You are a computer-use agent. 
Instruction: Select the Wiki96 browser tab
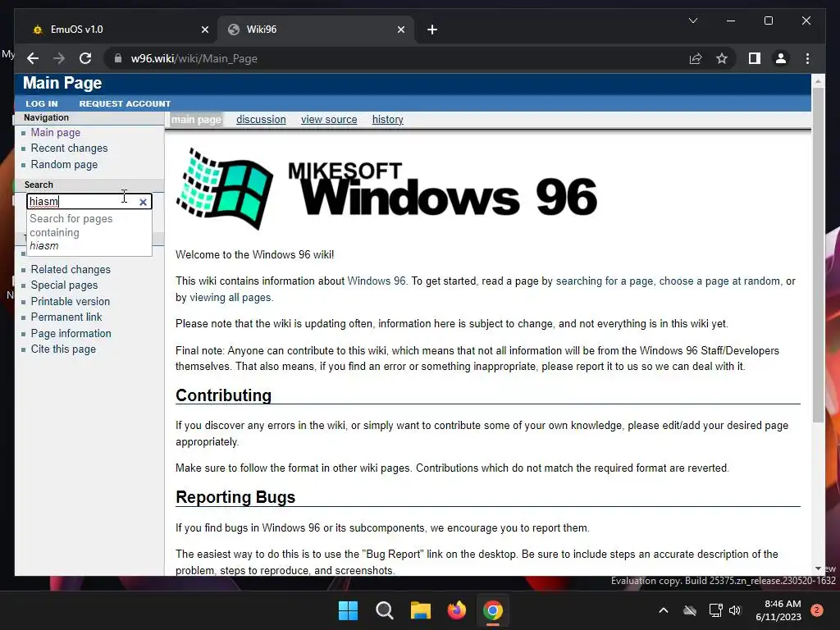coord(316,30)
